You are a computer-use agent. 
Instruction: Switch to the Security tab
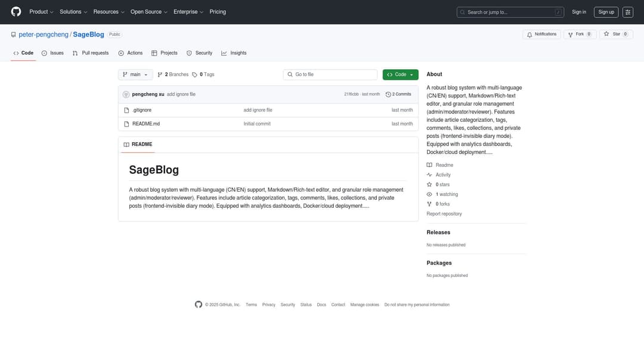(199, 53)
